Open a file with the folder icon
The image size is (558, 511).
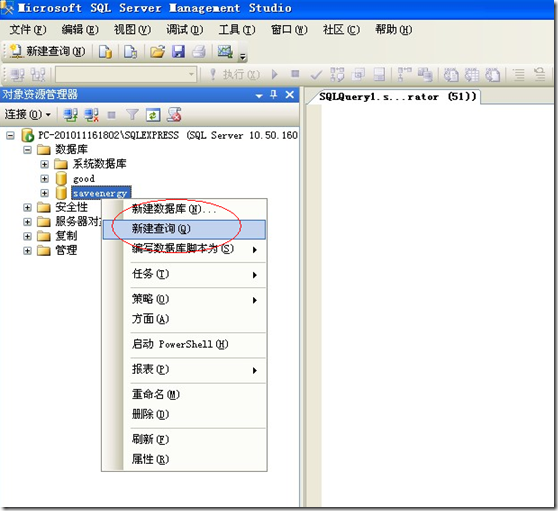157,52
